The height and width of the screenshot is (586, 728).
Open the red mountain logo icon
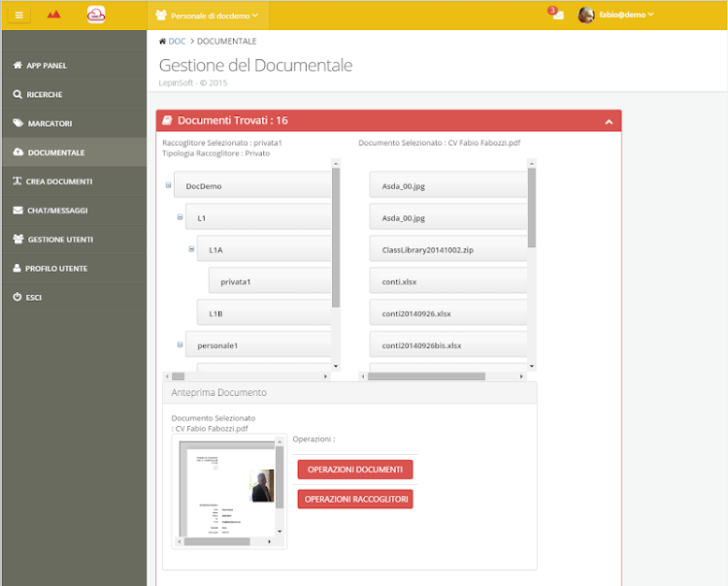click(53, 15)
